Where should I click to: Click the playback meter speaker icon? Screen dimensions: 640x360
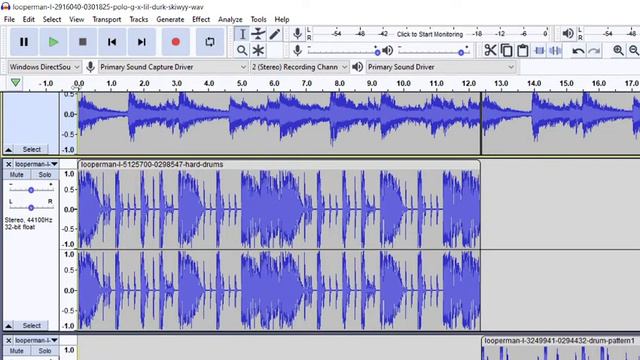[x=567, y=33]
